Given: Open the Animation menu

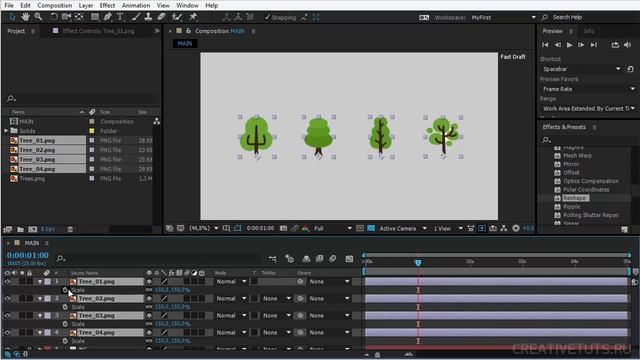Looking at the screenshot, I should pos(136,5).
